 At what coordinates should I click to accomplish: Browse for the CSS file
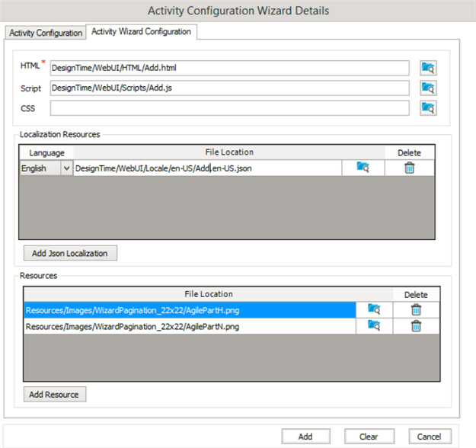[428, 108]
